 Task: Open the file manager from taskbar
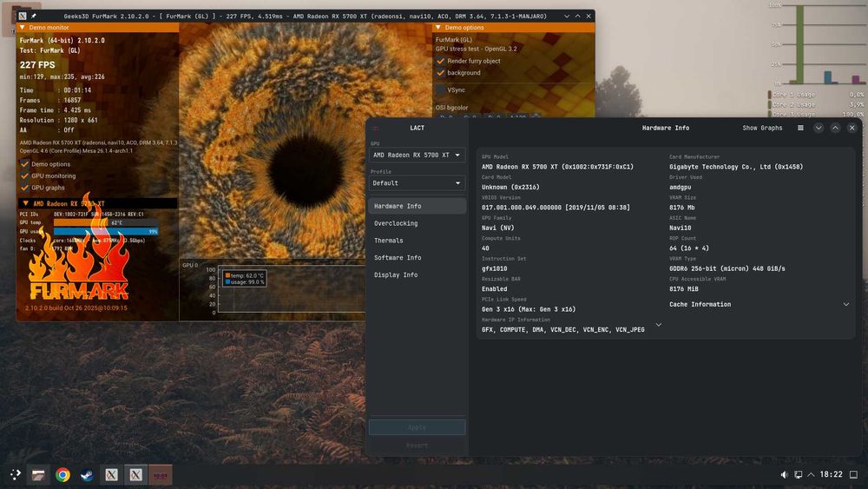pyautogui.click(x=38, y=474)
